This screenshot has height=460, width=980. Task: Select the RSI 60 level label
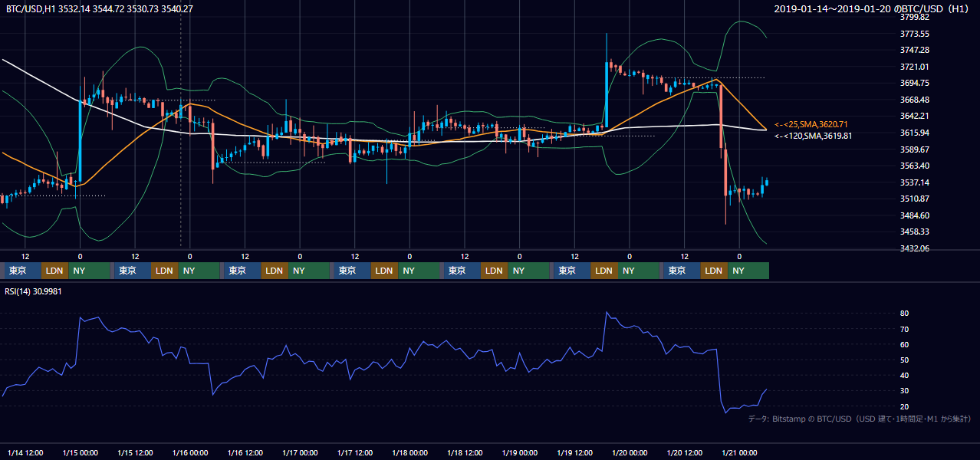pos(905,344)
